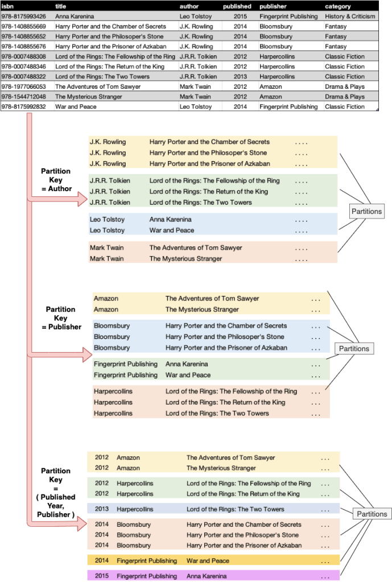Select the author column header
Image resolution: width=392 pixels, height=582 pixels.
[188, 6]
